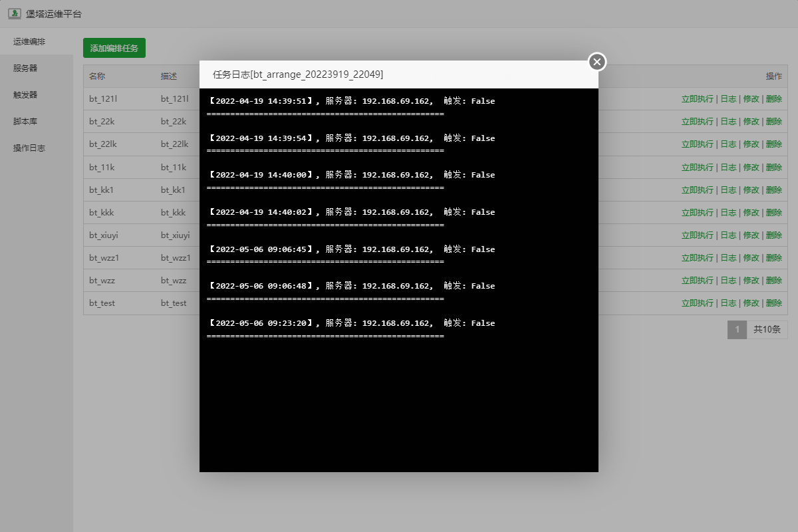Edit the bt_xiuyi task via 修改
Image resolution: width=798 pixels, height=532 pixels.
click(x=751, y=235)
